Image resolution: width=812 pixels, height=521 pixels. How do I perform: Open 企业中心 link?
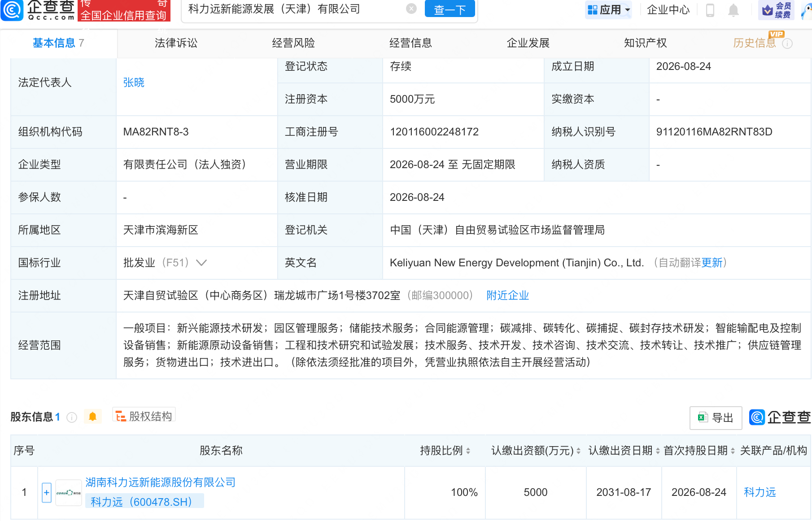pyautogui.click(x=668, y=9)
